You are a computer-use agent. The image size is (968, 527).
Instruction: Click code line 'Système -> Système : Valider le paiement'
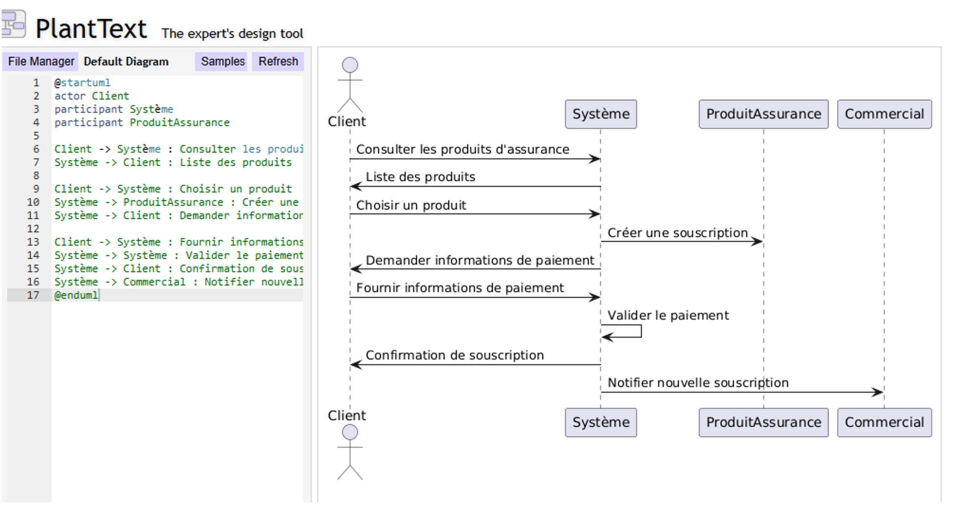coord(178,255)
